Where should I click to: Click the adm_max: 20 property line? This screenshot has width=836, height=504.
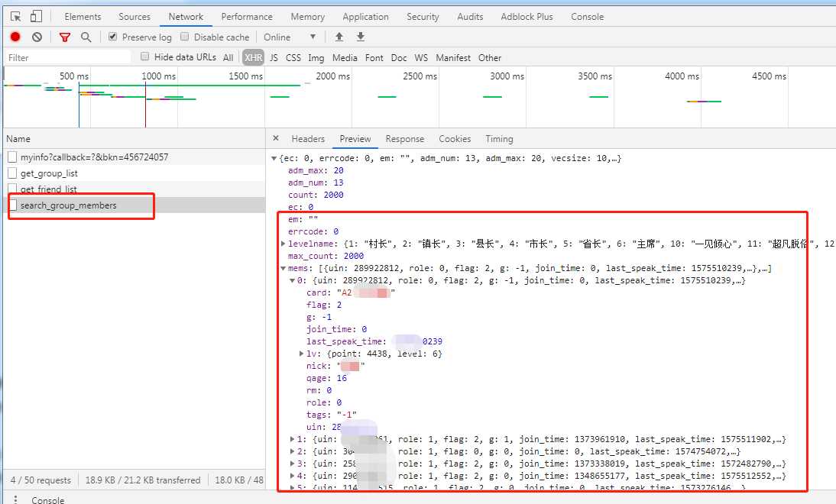pos(316,170)
